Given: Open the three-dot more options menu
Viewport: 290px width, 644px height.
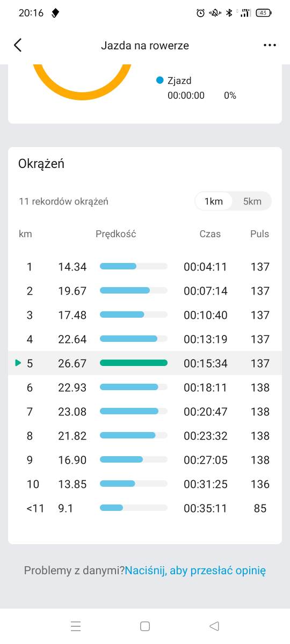Looking at the screenshot, I should click(270, 45).
